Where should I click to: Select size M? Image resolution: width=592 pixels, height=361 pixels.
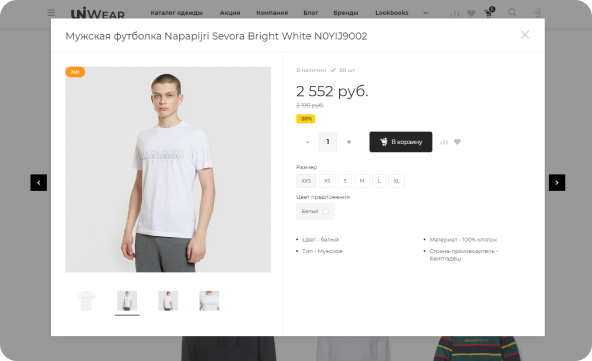[x=362, y=181]
